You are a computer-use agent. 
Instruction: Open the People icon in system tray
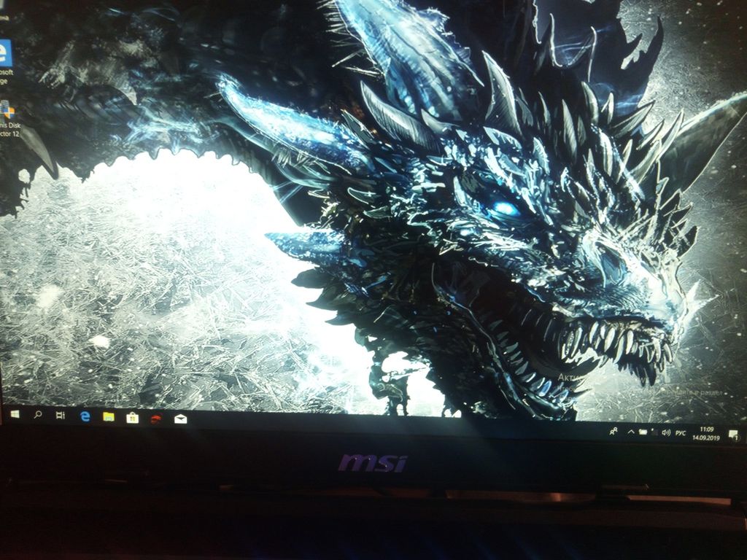point(614,432)
